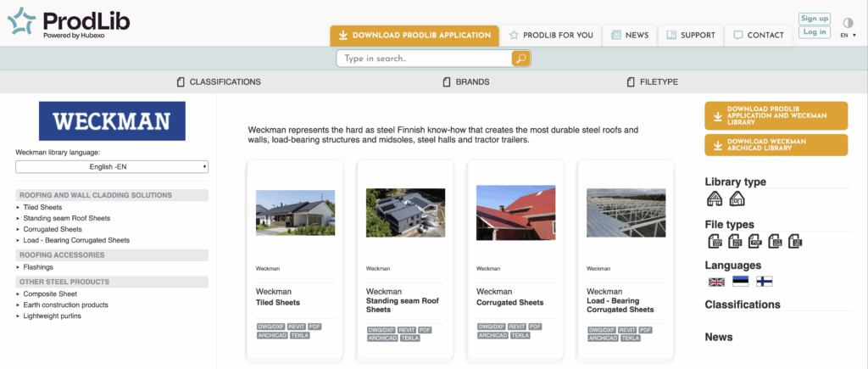This screenshot has width=868, height=369.
Task: Click TEKLA tag on Standing seam card
Action: 410,338
